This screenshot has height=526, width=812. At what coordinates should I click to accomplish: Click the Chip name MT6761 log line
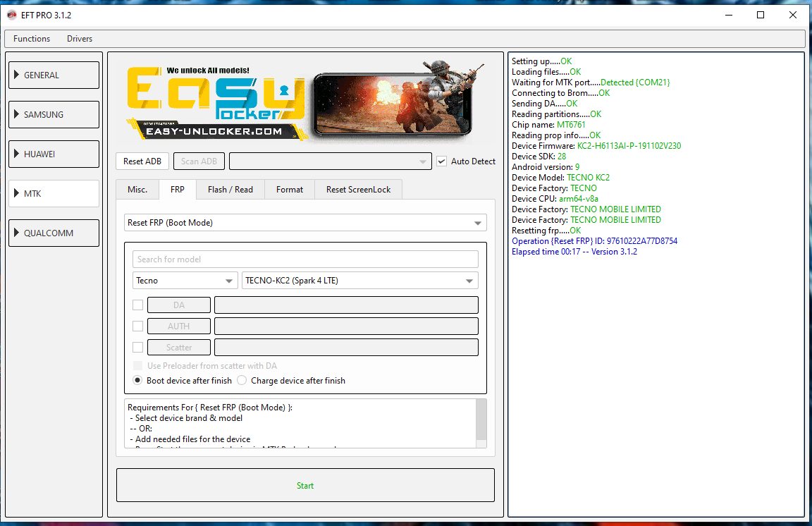point(548,125)
